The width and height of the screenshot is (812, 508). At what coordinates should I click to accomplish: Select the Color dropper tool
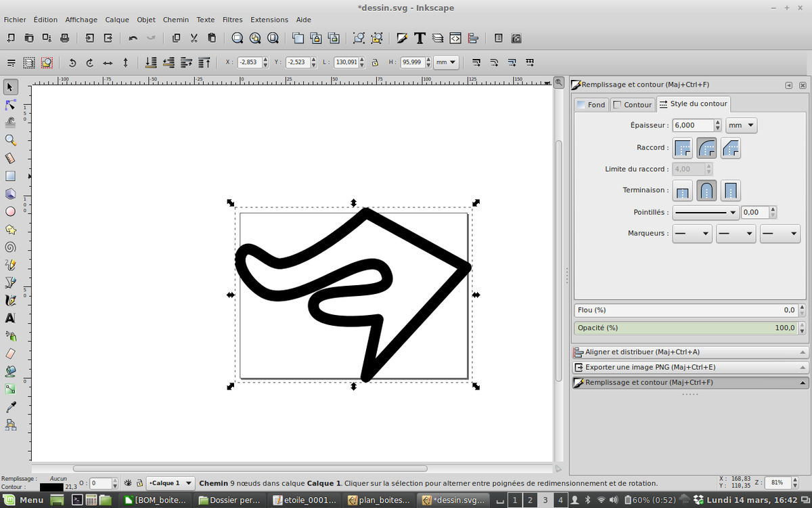(10, 407)
